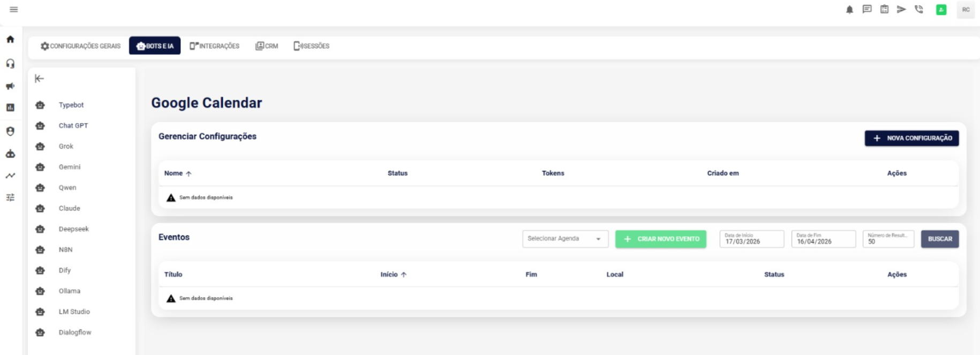This screenshot has height=355, width=980.
Task: Open the hamburger menu icon
Action: coord(14,10)
